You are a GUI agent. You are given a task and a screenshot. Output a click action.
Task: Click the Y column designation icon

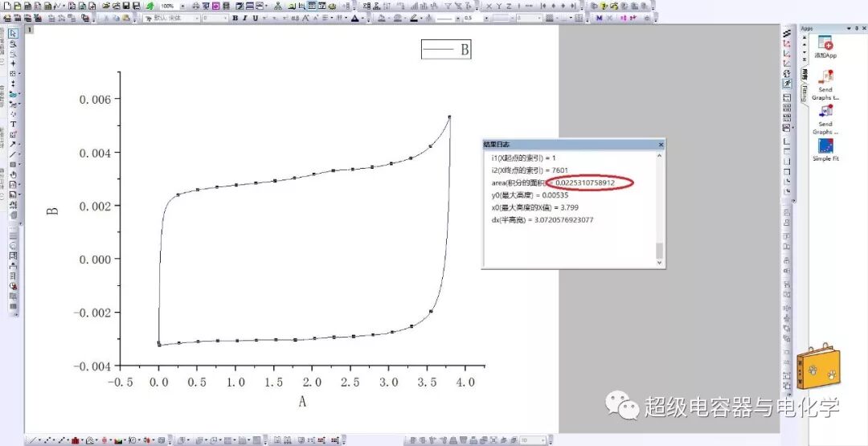click(499, 6)
